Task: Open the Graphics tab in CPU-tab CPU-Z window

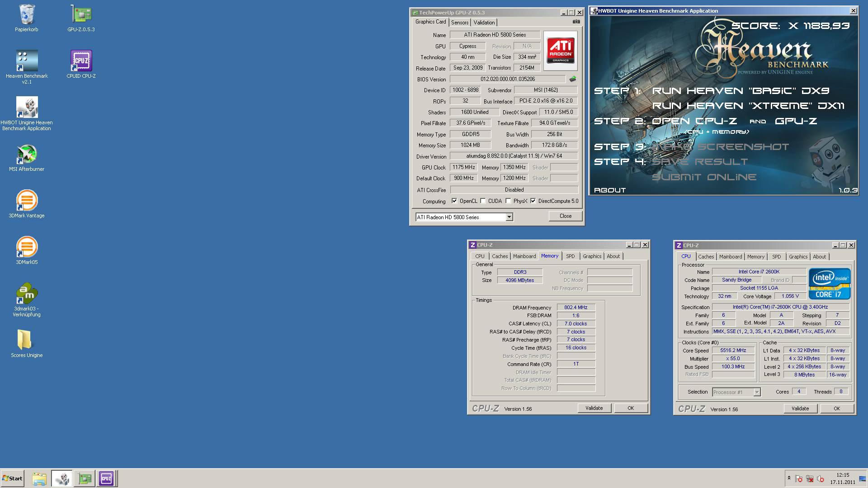Action: click(x=798, y=257)
